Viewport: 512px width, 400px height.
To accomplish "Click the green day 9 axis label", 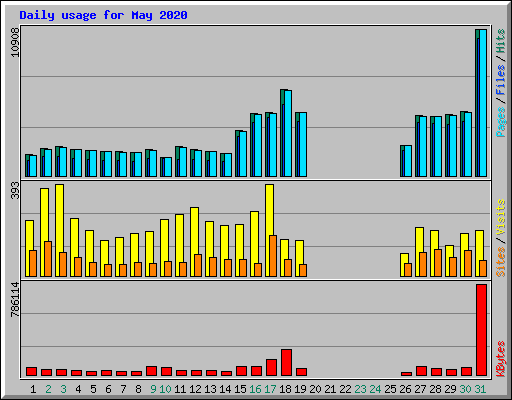I will pyautogui.click(x=153, y=389).
